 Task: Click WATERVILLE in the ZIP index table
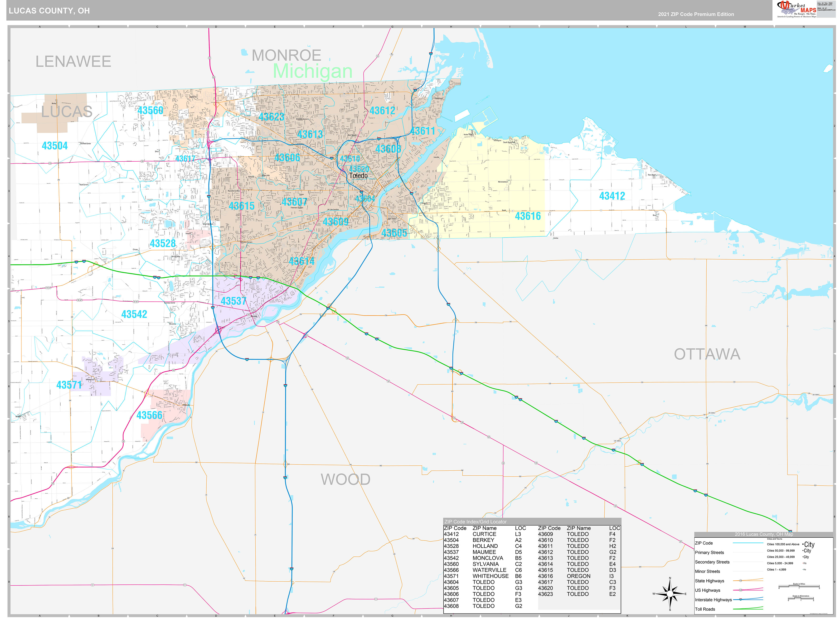coord(489,570)
